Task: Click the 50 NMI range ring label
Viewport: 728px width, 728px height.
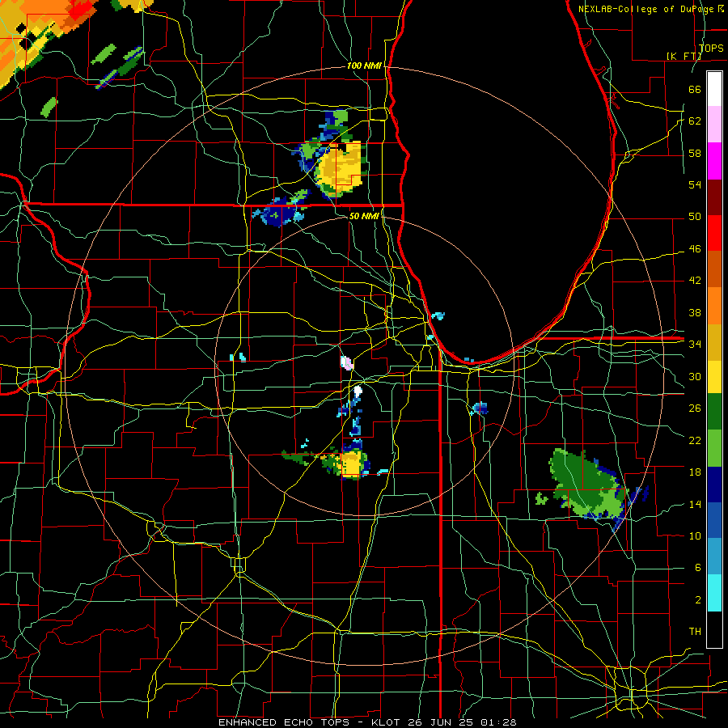Action: (x=364, y=216)
